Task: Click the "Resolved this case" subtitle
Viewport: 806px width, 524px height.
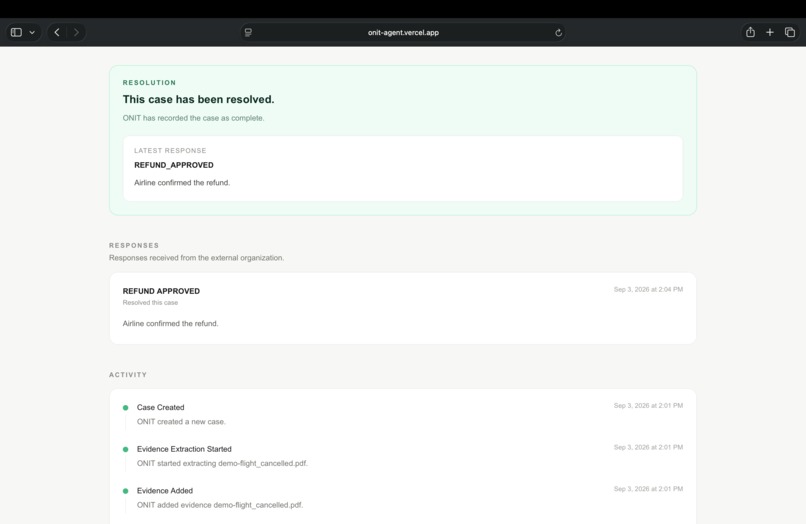Action: click(150, 302)
